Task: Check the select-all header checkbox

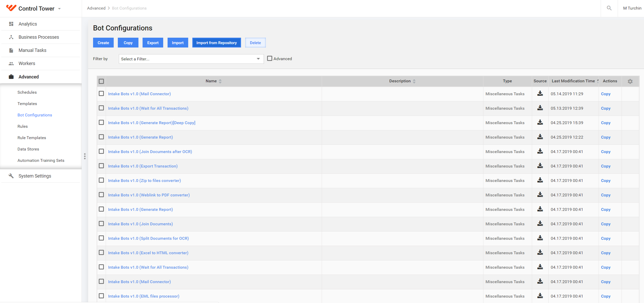Action: click(x=101, y=81)
